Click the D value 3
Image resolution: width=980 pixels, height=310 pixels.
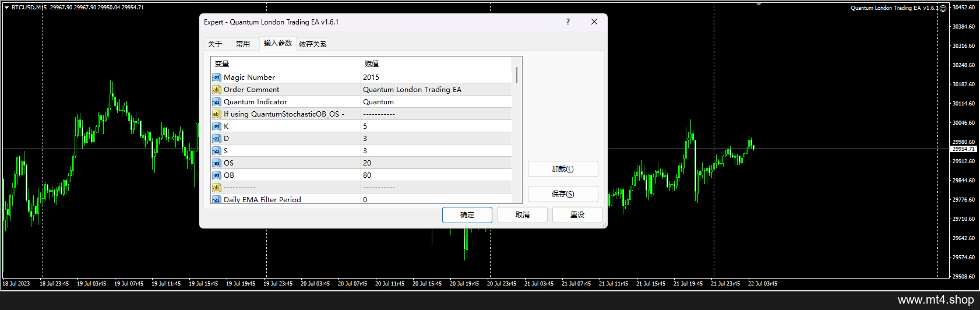coord(436,139)
